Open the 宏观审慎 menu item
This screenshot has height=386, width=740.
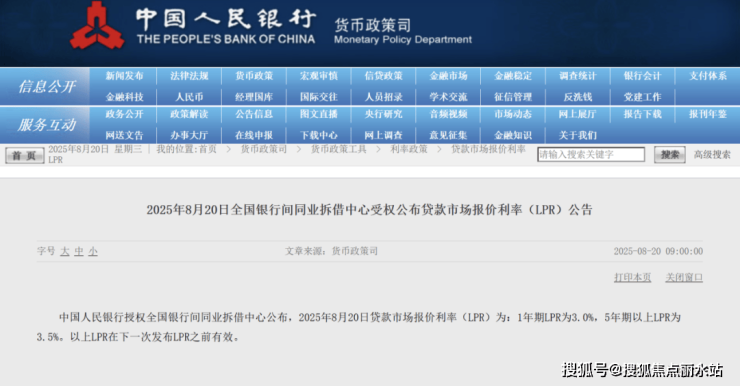click(319, 76)
